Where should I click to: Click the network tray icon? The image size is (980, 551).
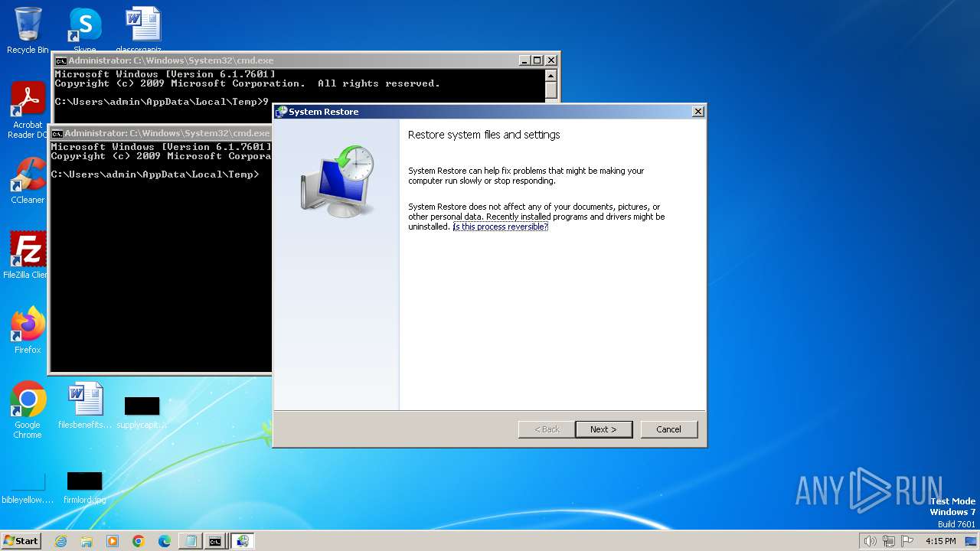(x=889, y=541)
